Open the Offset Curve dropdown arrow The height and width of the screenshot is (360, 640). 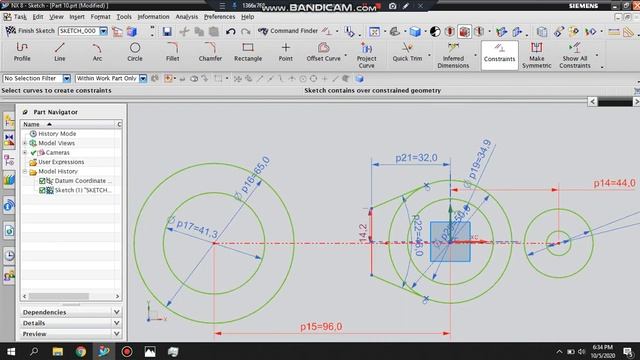(x=346, y=55)
